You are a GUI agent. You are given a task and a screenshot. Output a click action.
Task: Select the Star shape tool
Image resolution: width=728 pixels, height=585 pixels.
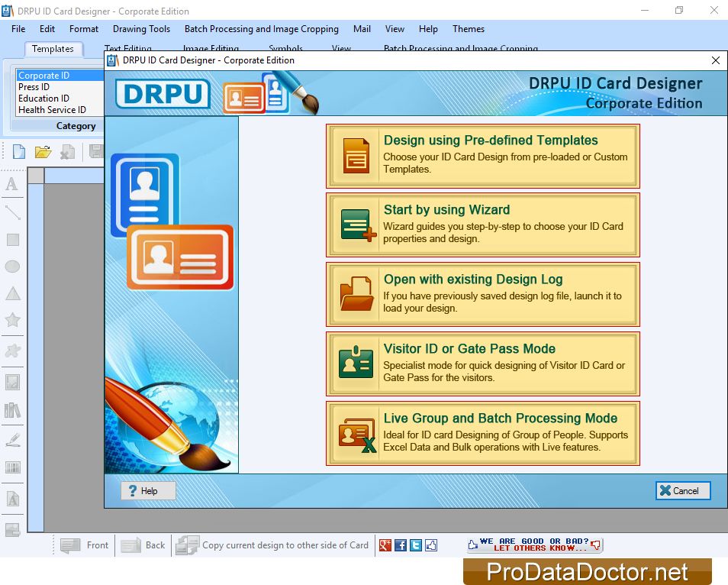12,320
